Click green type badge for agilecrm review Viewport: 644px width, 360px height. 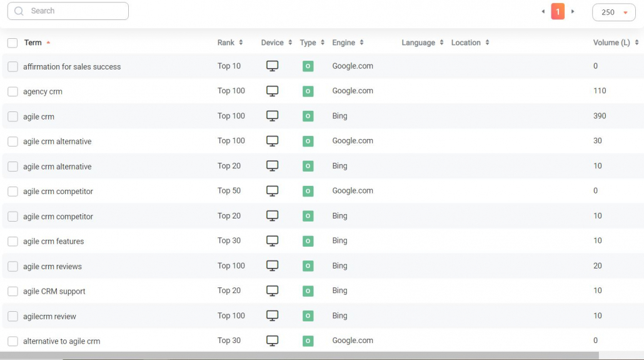point(308,316)
